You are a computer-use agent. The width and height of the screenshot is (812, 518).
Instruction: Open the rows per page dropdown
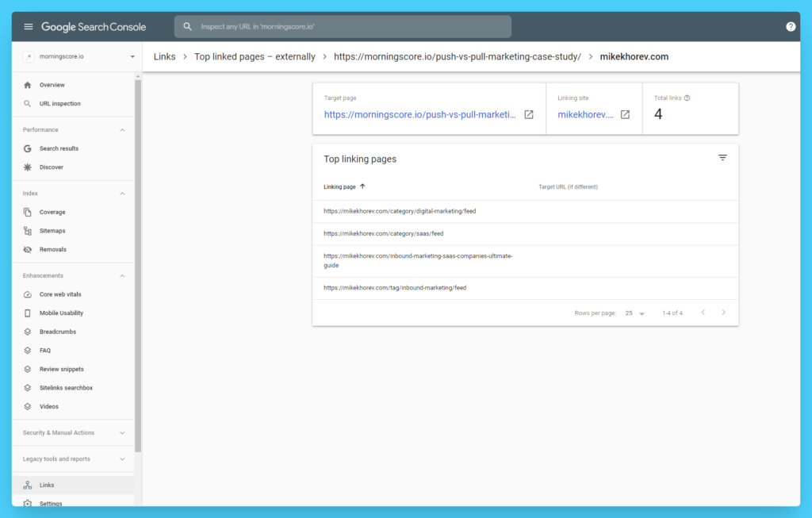636,313
